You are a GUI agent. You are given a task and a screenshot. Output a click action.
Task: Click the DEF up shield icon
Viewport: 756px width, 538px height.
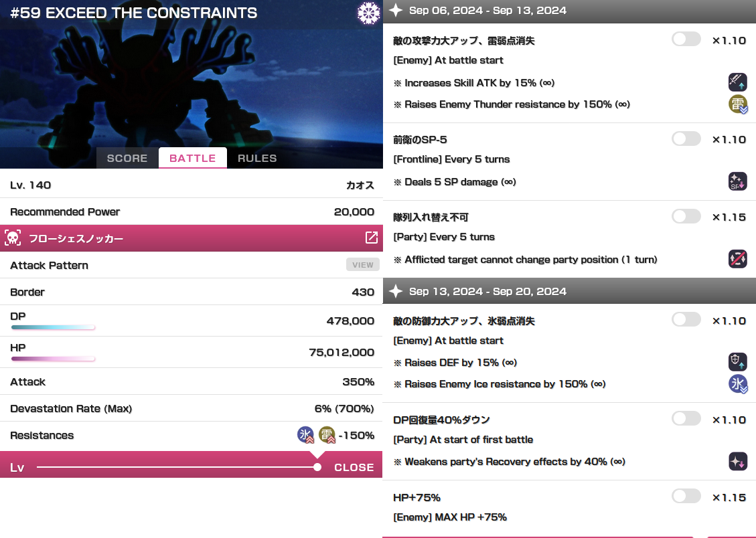click(737, 362)
